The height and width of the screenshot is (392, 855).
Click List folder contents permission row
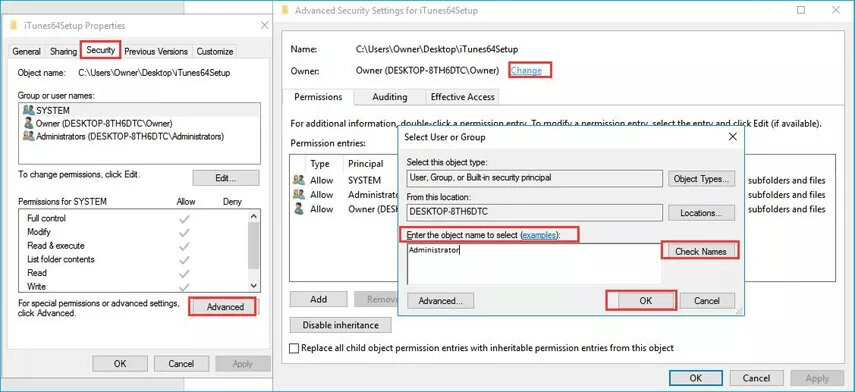(133, 259)
